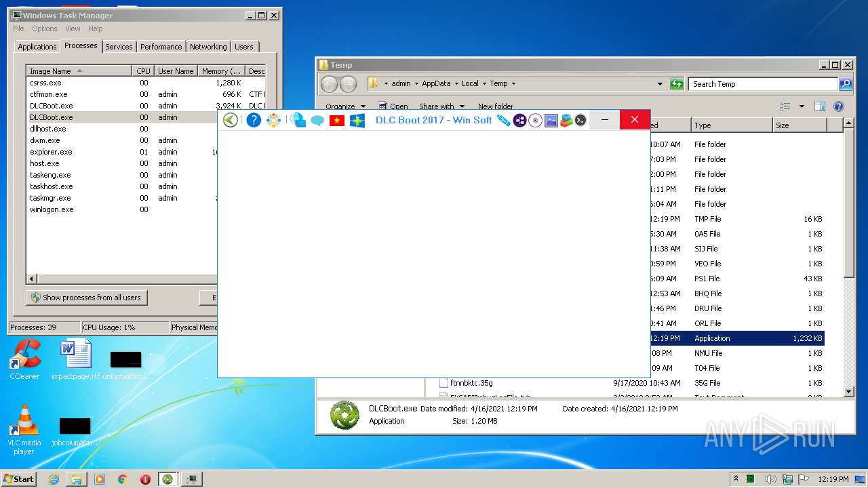The height and width of the screenshot is (488, 868).
Task: Click the picture image icon in DLC Boot
Action: (x=551, y=120)
